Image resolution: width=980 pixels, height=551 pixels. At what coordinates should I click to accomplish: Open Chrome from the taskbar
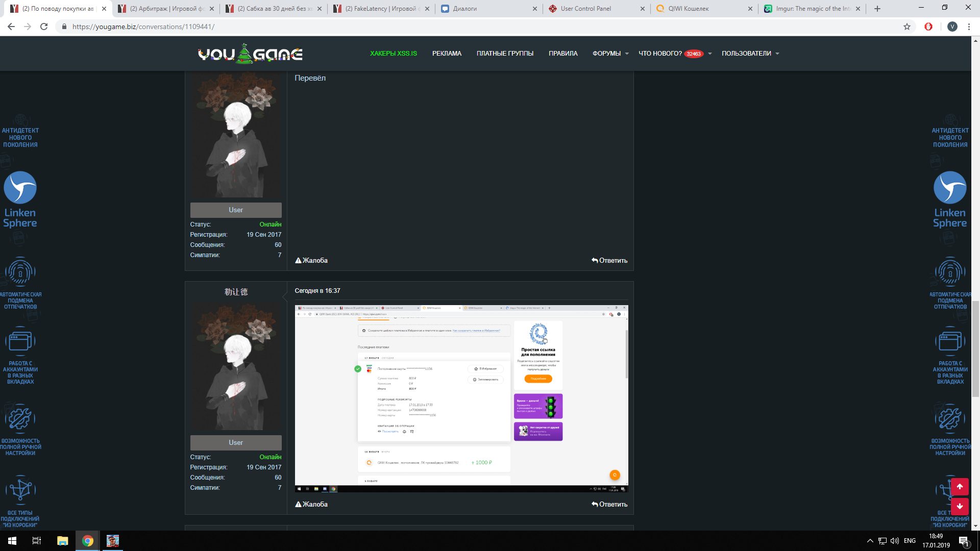click(88, 541)
